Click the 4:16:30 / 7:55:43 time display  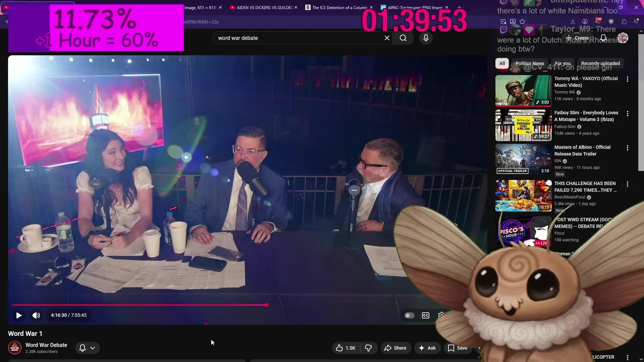(68, 315)
